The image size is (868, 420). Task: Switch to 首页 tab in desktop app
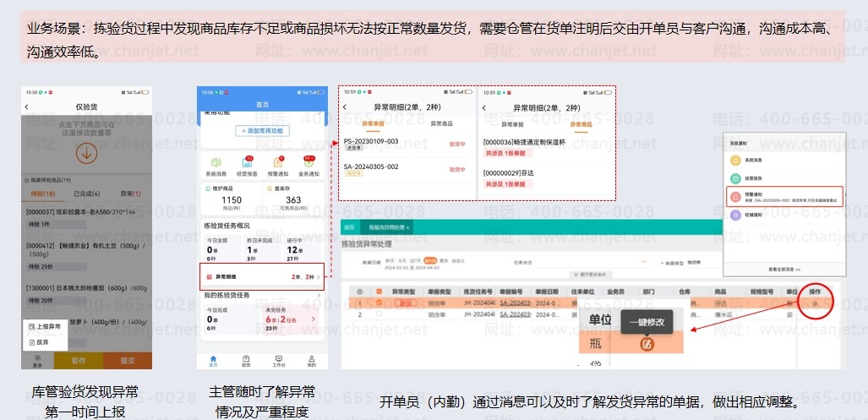point(349,227)
